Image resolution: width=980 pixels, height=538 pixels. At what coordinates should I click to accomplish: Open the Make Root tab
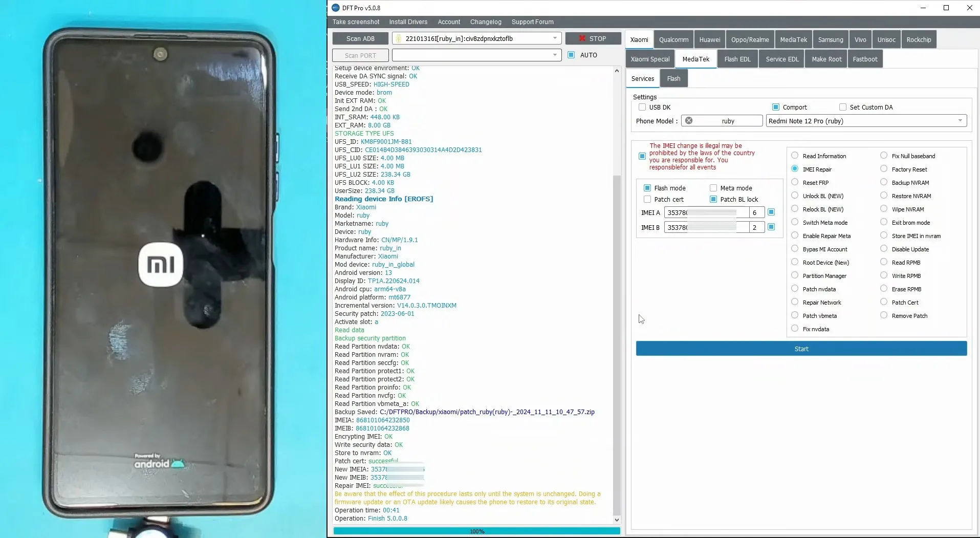826,59
